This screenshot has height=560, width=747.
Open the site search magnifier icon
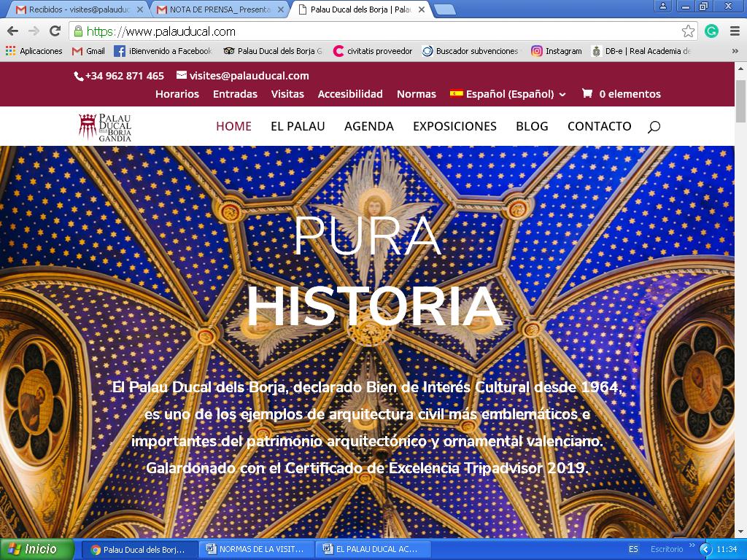[654, 127]
